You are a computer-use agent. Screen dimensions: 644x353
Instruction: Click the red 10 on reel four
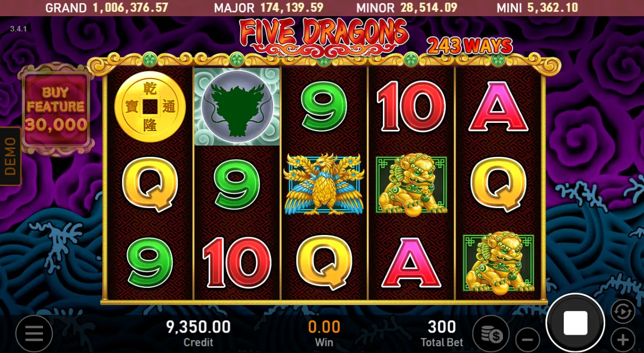click(411, 106)
